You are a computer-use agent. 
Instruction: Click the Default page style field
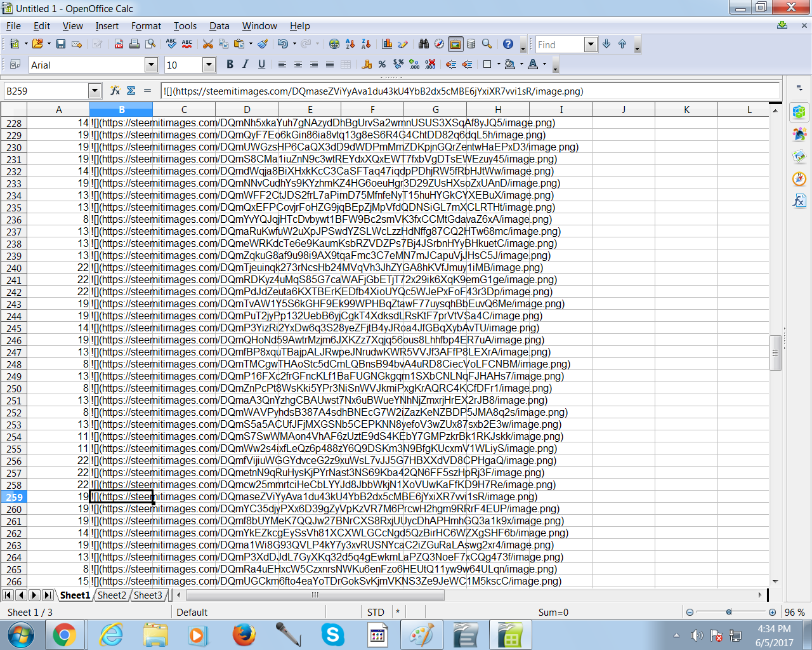click(x=249, y=613)
